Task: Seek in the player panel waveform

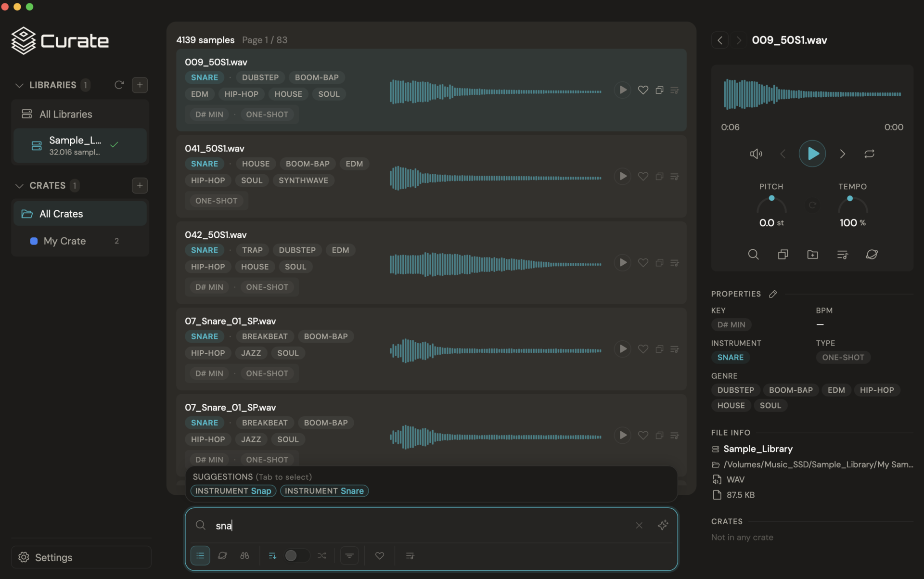Action: [812, 94]
